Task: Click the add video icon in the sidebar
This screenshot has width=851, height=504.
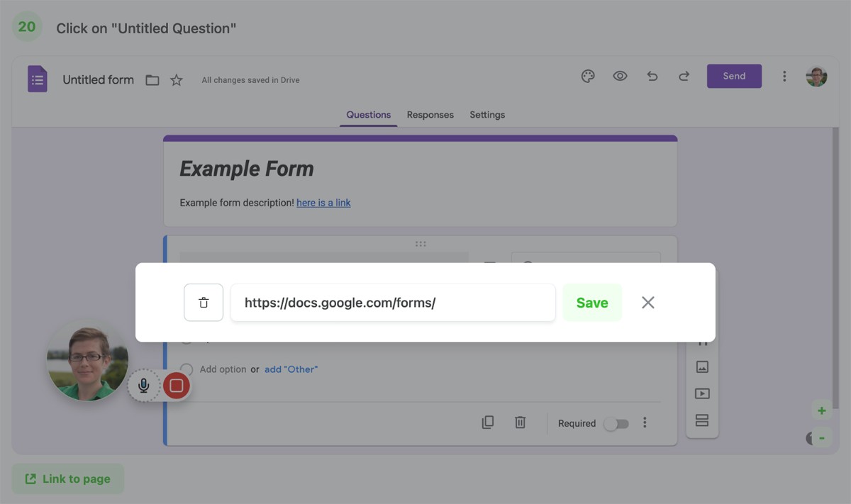Action: pyautogui.click(x=702, y=393)
